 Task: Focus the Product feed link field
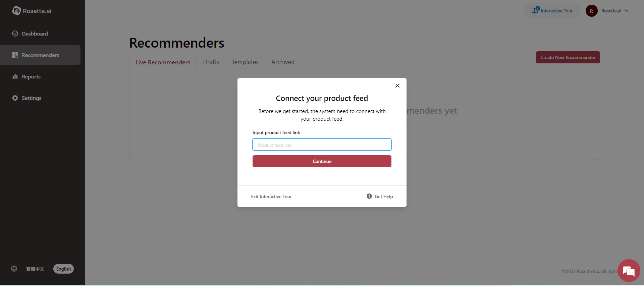(322, 145)
